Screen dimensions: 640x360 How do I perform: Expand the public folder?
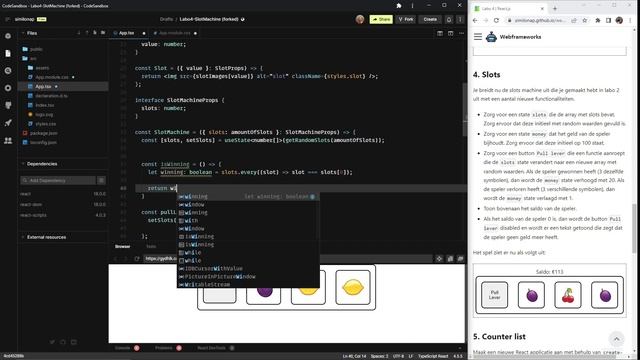click(x=36, y=49)
